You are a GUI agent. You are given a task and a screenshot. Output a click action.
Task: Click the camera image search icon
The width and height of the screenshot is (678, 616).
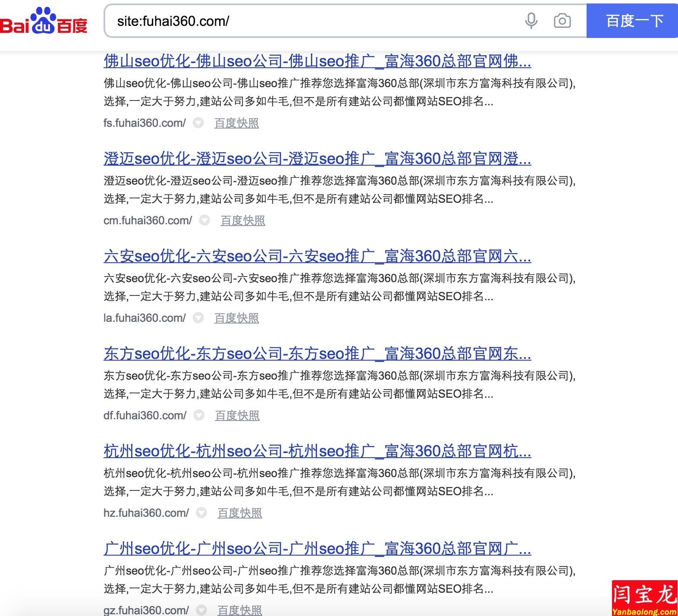(562, 21)
